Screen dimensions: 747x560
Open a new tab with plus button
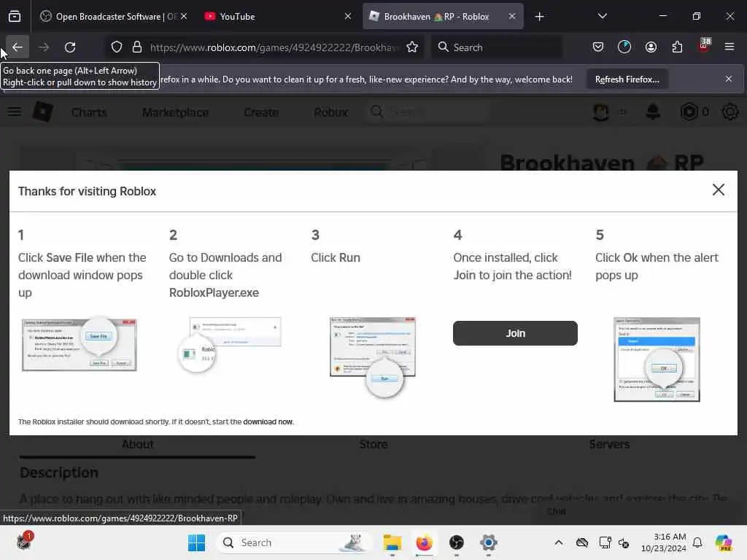tap(539, 17)
